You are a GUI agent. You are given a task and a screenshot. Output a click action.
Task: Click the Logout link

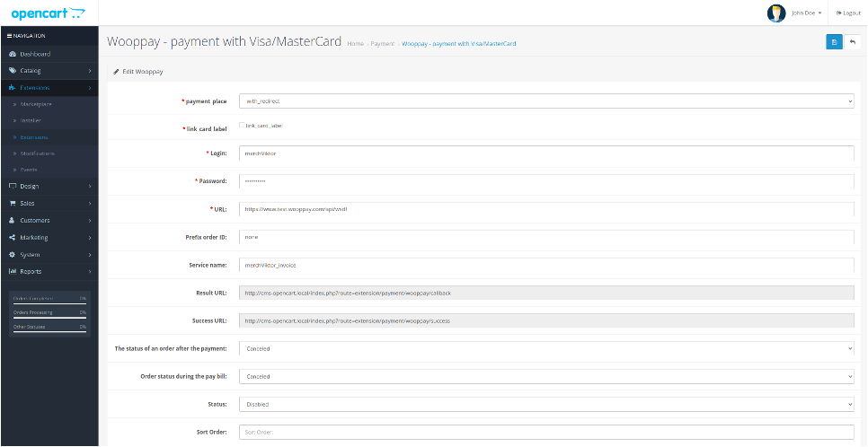click(x=848, y=13)
